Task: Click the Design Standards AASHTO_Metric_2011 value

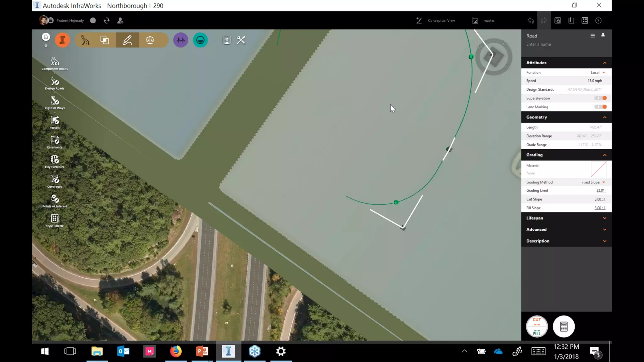Action: [x=584, y=90]
